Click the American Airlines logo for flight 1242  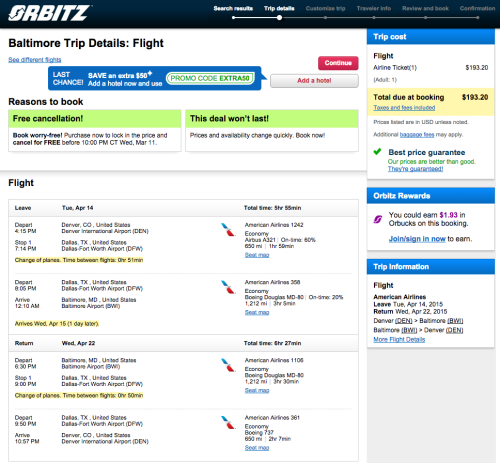pos(228,230)
